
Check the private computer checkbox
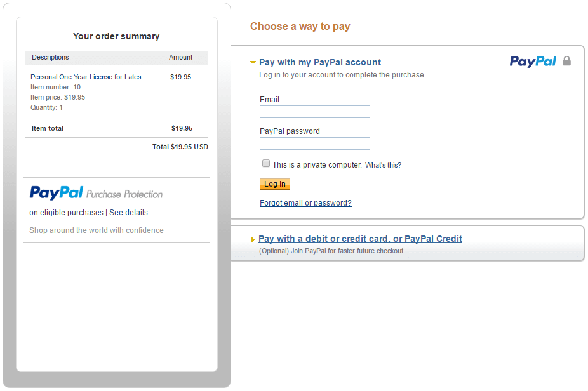266,163
